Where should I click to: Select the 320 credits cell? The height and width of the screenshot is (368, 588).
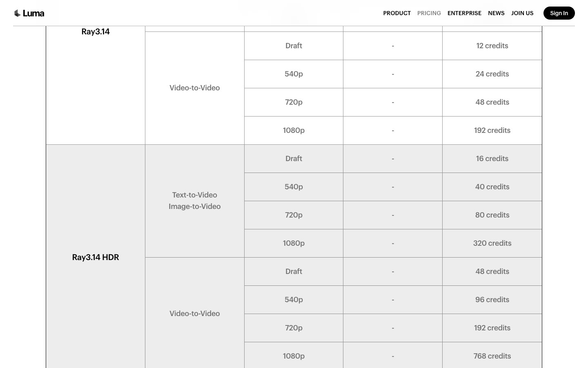tap(492, 243)
